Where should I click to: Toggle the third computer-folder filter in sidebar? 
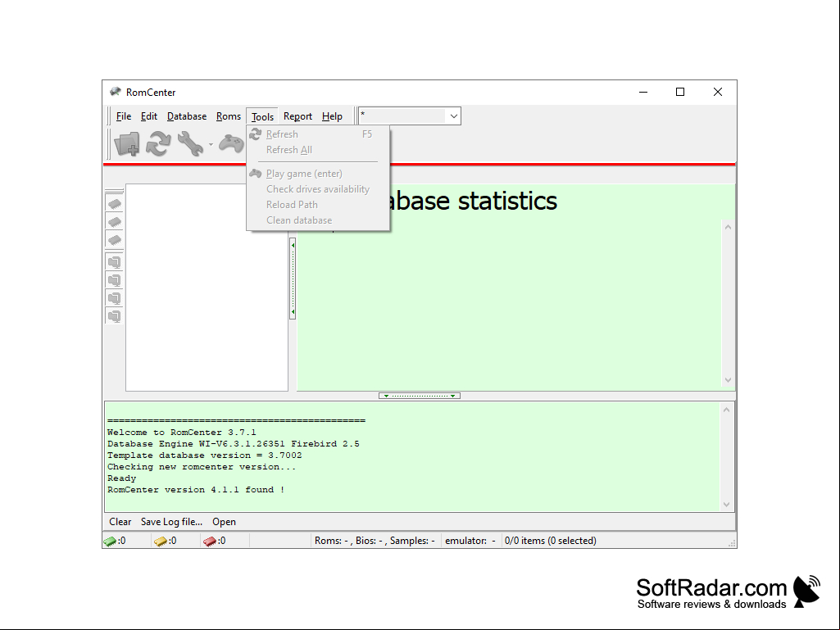[x=114, y=298]
